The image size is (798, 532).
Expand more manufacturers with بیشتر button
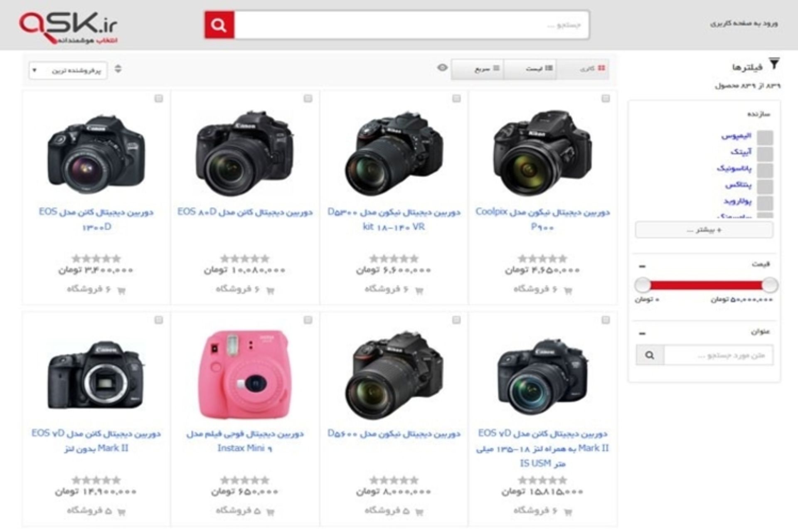pos(704,230)
